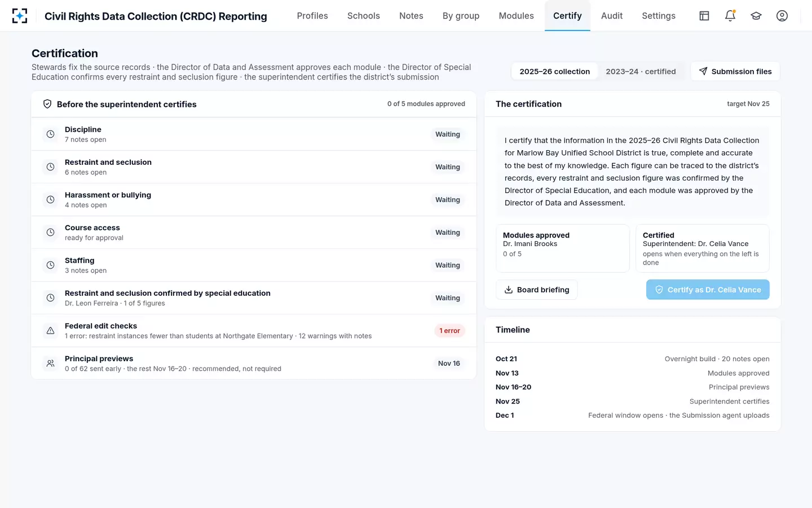Click the certification statement text

pos(633,172)
